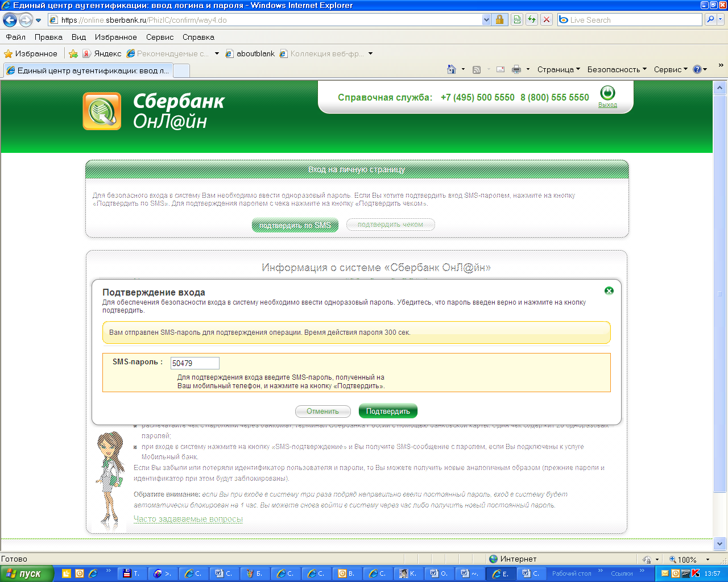Screen dimensions: 728x582
Task: Click the blue Help question mark icon
Action: click(x=697, y=69)
